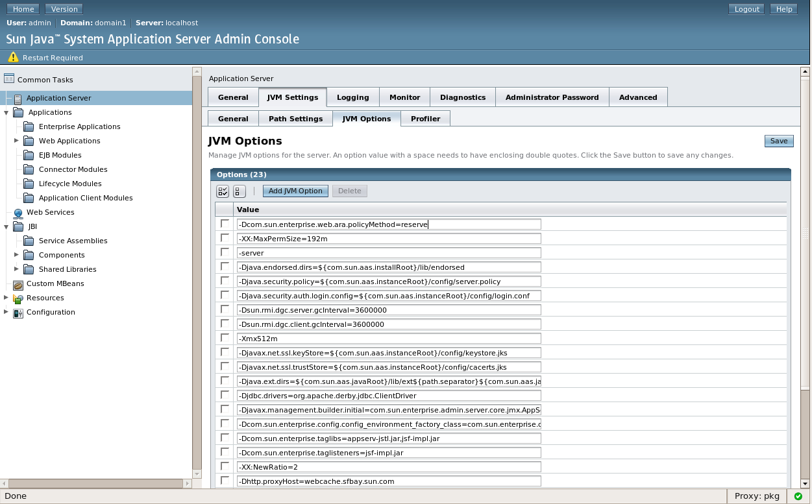Click the green status icon in status bar
This screenshot has height=504, width=812.
pos(798,496)
